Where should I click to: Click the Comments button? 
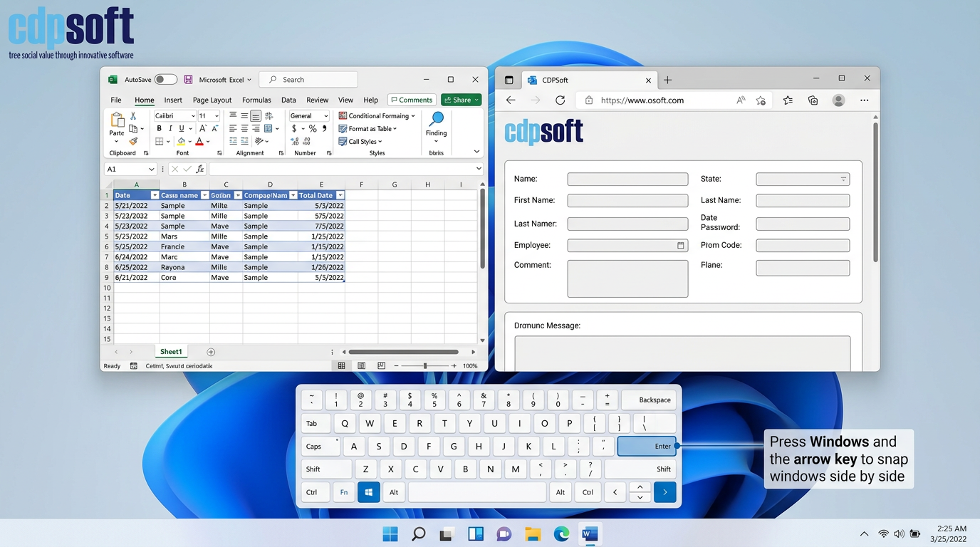412,100
